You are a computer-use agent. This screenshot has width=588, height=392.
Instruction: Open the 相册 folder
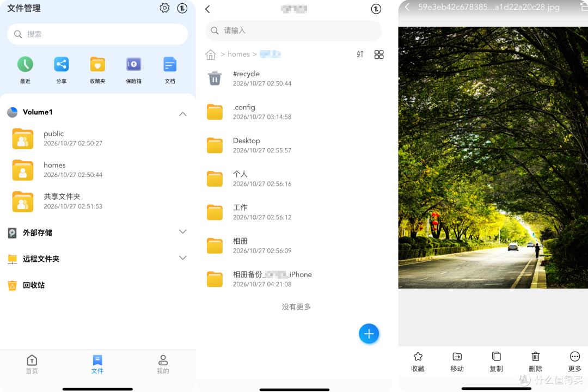pyautogui.click(x=293, y=246)
